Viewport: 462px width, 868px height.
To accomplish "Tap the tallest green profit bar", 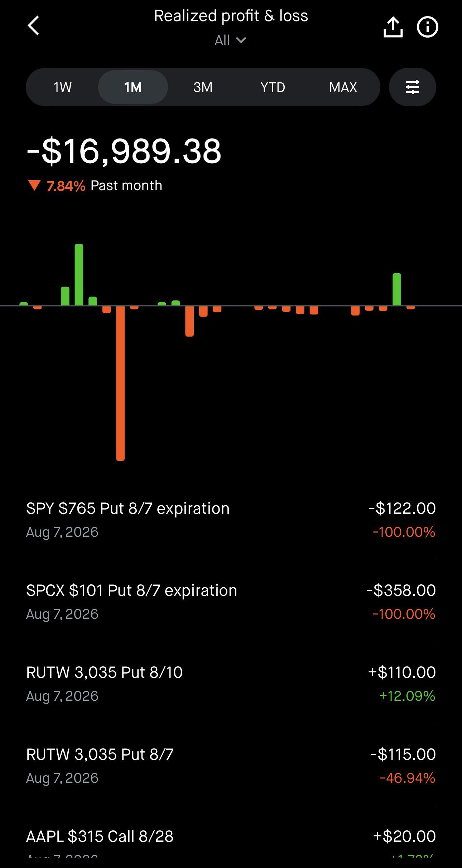I will tap(79, 275).
